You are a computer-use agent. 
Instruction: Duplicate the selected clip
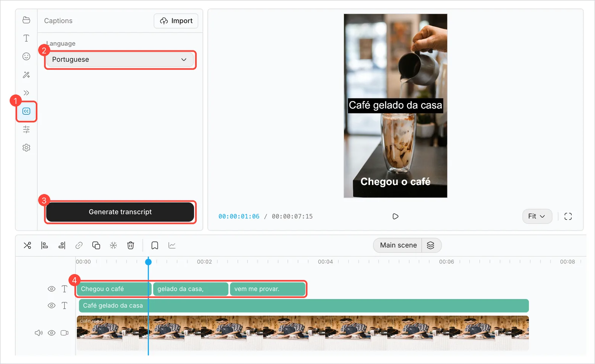96,245
